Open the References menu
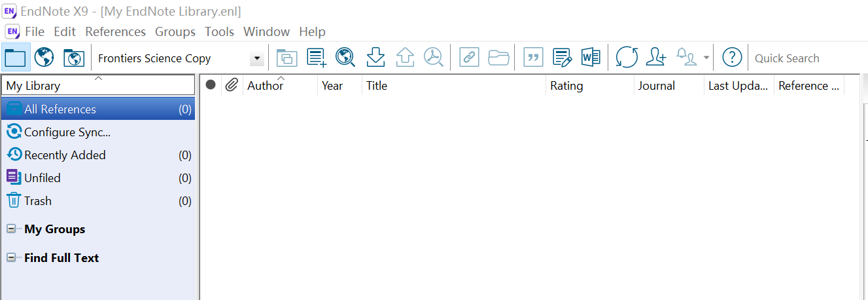 [x=115, y=31]
